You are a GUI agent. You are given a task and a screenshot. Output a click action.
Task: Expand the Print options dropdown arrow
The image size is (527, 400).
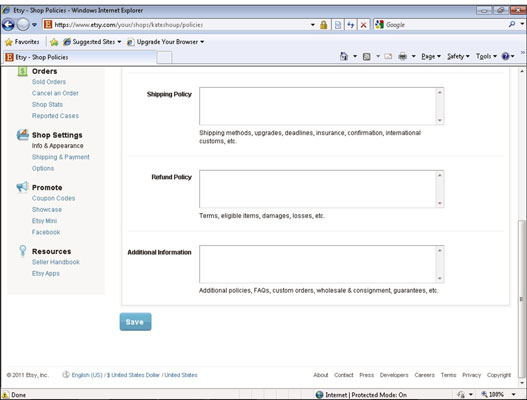414,56
